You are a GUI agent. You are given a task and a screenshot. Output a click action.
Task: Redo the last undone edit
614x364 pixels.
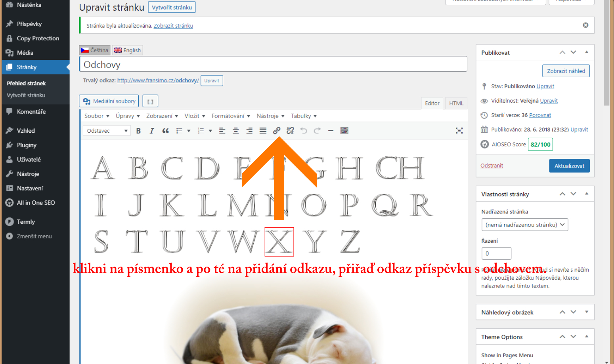point(317,131)
